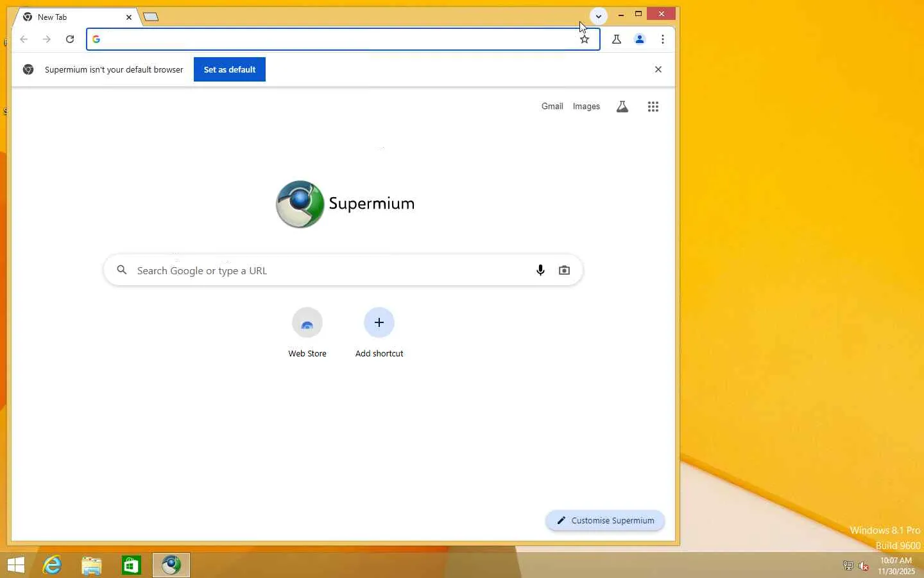This screenshot has height=578, width=924.
Task: Open the muted volume tray icon
Action: [864, 566]
